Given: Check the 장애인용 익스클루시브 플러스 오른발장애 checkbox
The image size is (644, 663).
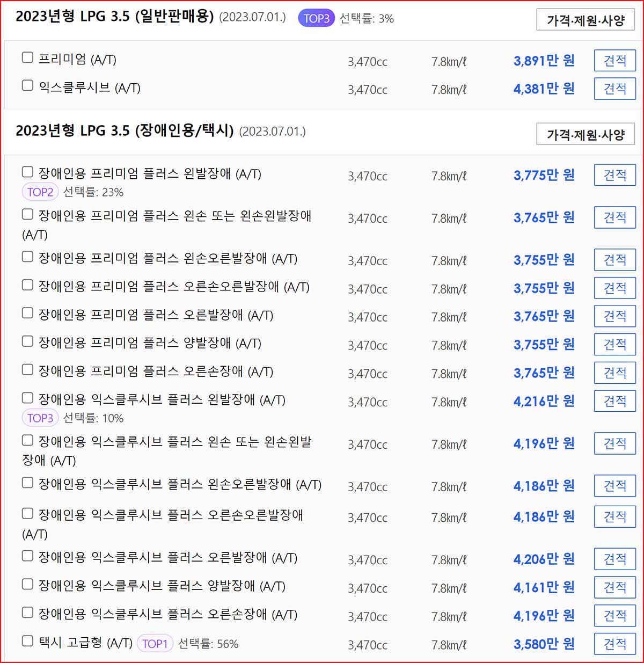Looking at the screenshot, I should pos(27,556).
